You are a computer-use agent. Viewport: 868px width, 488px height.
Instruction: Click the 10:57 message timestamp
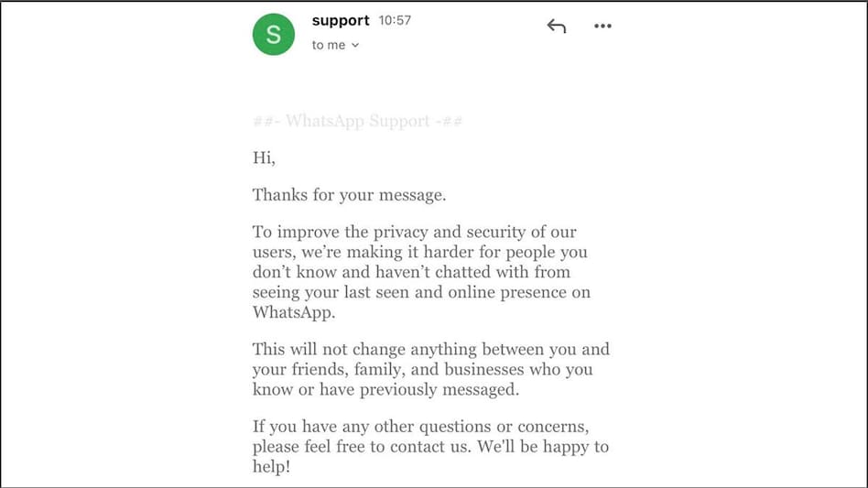point(395,20)
